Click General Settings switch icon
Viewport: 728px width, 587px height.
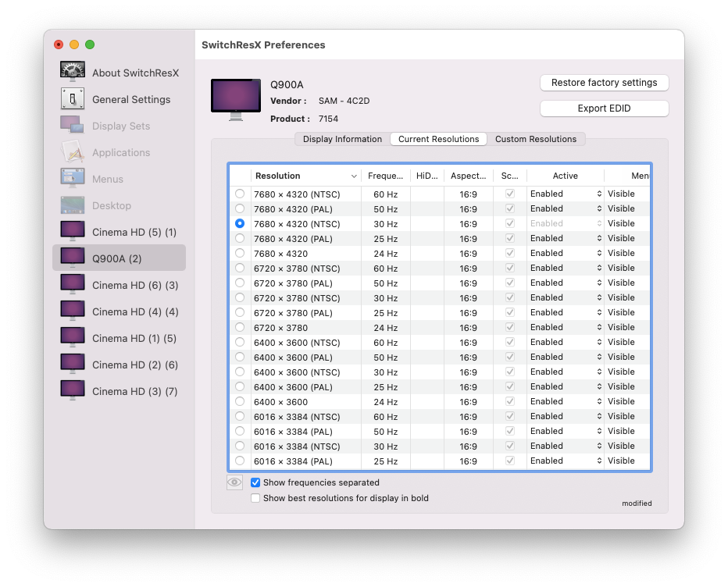click(x=73, y=99)
